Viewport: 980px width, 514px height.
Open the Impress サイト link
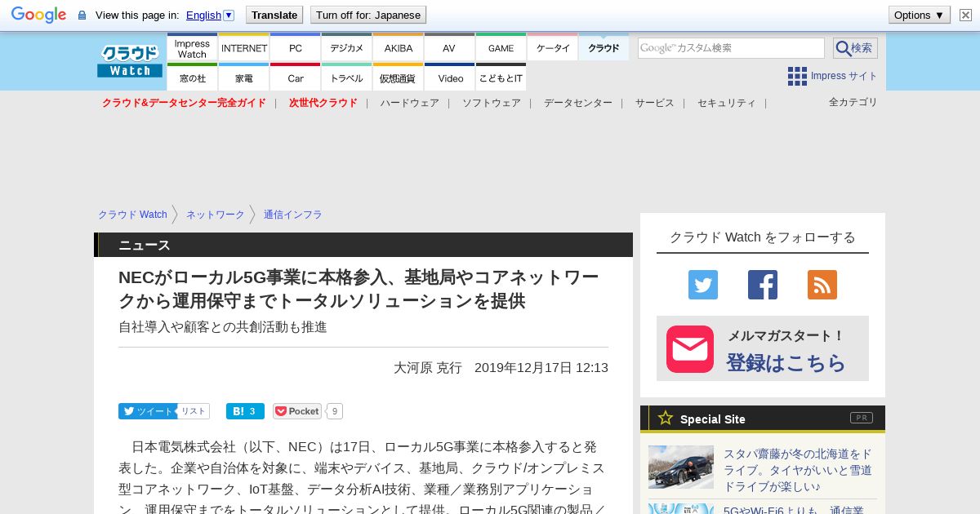click(x=844, y=76)
